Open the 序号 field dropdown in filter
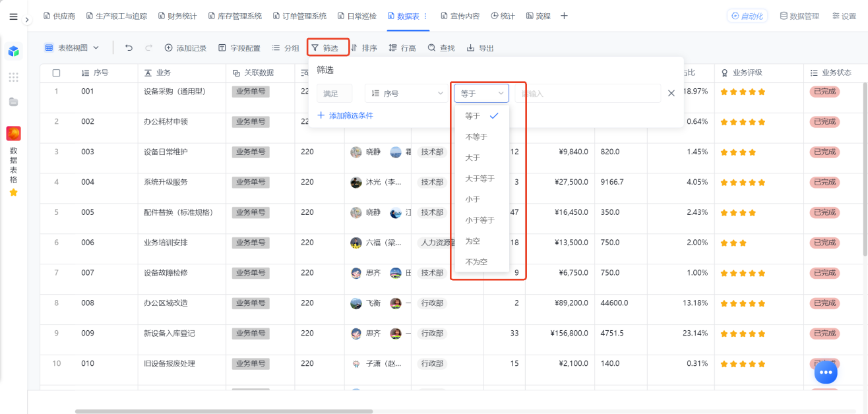Screen dimensions: 868x414 (406, 94)
